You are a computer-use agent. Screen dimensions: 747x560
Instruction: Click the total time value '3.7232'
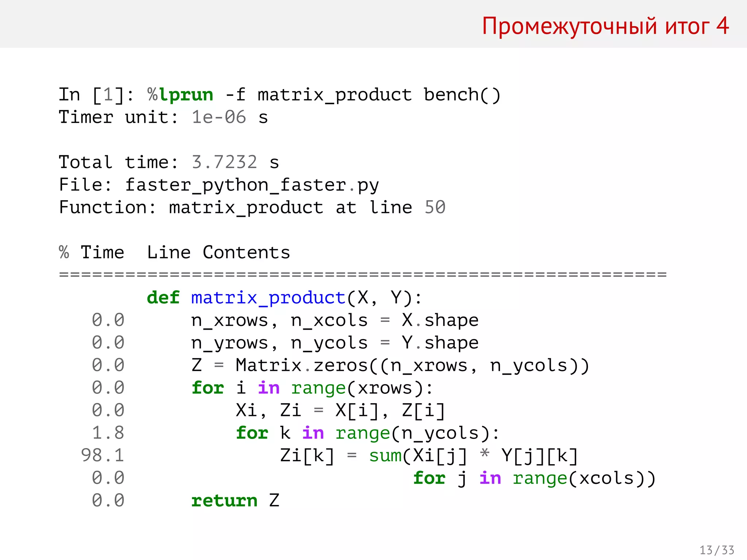coord(224,162)
